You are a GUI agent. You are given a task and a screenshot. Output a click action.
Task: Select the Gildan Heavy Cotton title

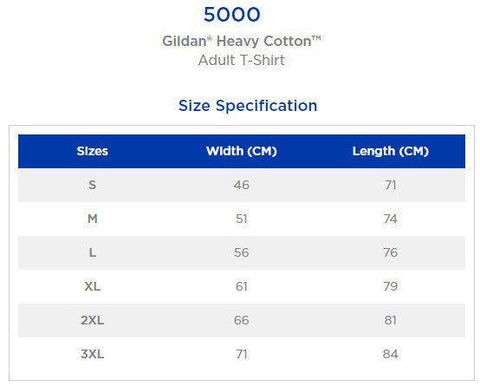[242, 41]
